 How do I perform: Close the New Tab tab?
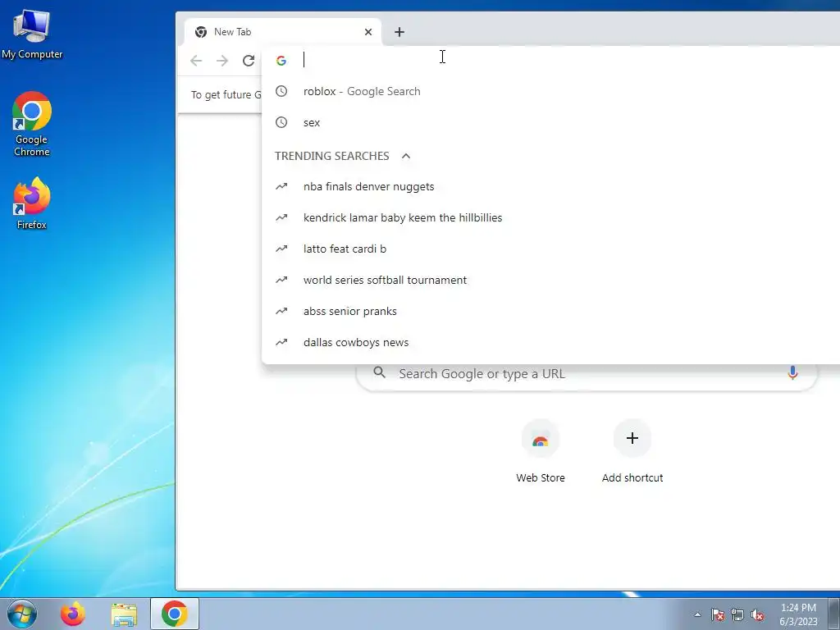(368, 32)
